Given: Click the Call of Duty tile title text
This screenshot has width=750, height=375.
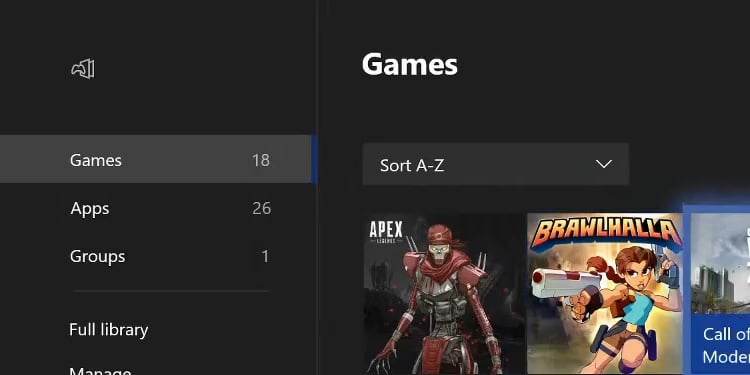Looking at the screenshot, I should click(726, 345).
